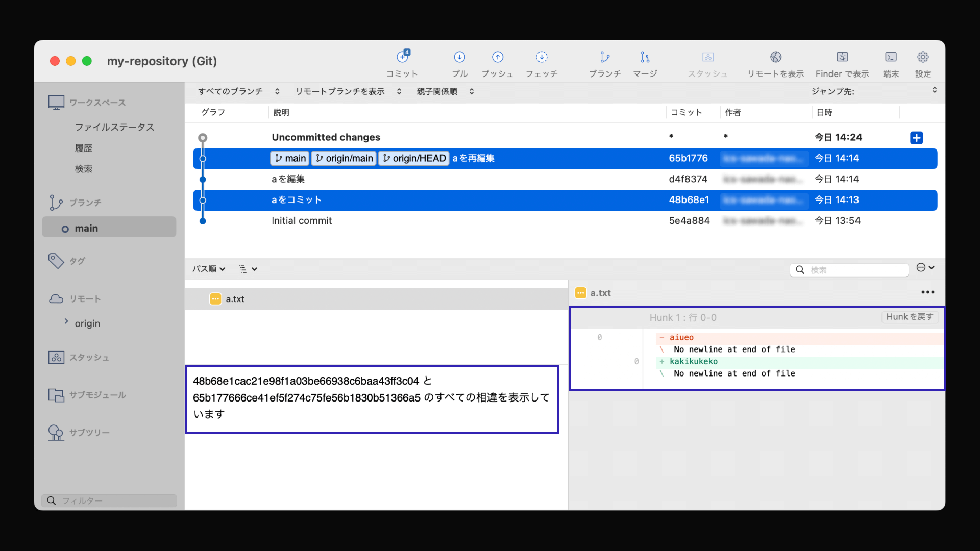Click commit hash 5e4a884
The width and height of the screenshot is (980, 551).
click(x=689, y=221)
